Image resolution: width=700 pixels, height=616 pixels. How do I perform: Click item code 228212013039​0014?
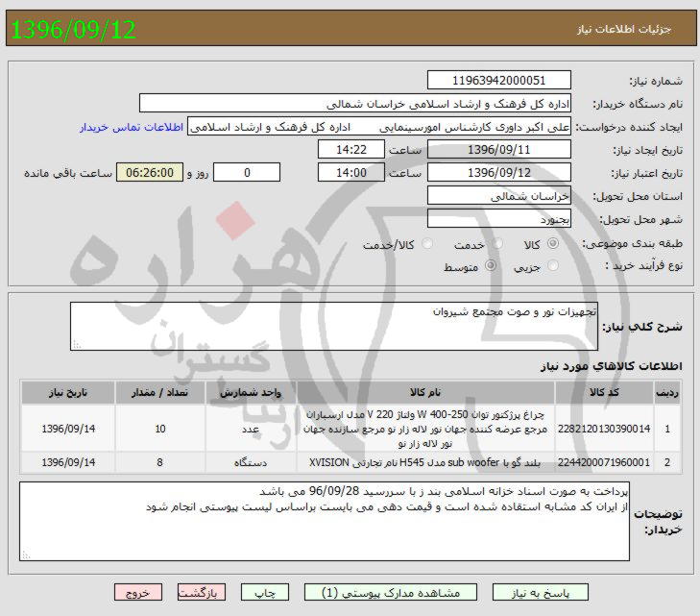(x=604, y=429)
